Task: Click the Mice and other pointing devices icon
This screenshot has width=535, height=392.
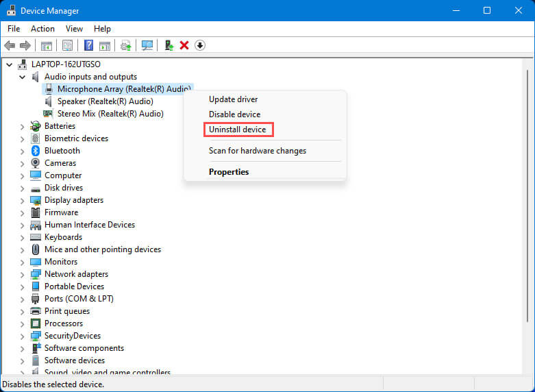Action: coord(36,249)
